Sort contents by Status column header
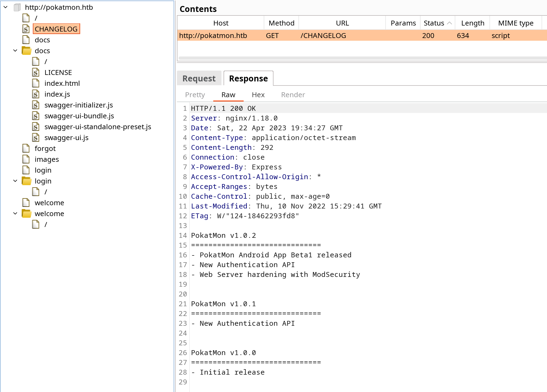 point(437,23)
